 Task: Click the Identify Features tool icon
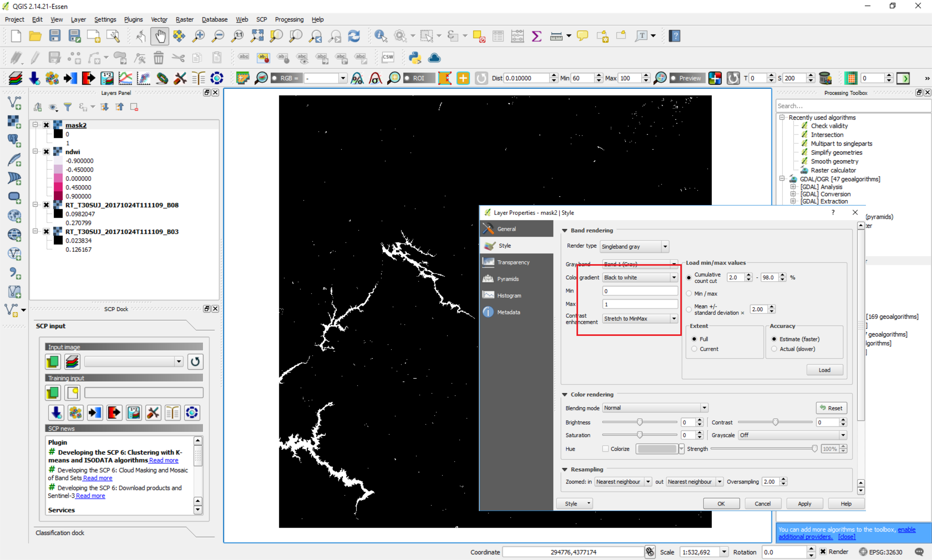[381, 36]
